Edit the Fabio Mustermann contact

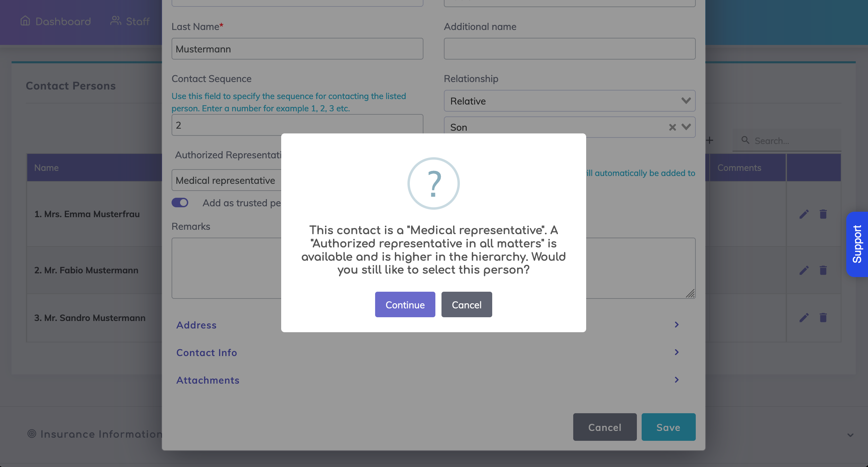(x=804, y=270)
